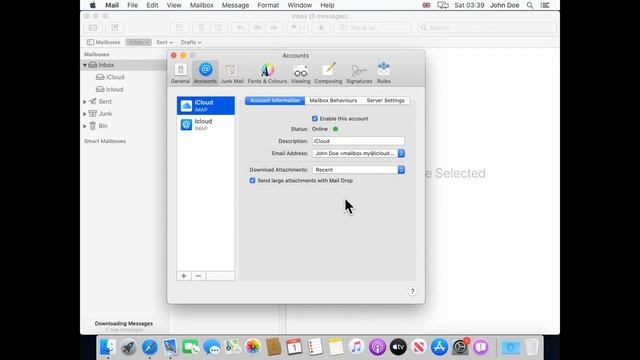Image resolution: width=640 pixels, height=360 pixels.
Task: Open Launchpad from the Dock
Action: point(129,347)
